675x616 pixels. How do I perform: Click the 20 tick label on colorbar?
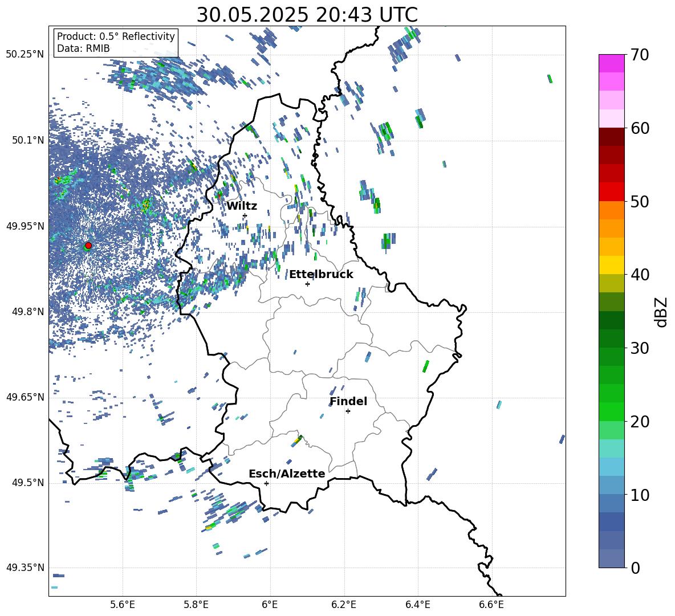point(639,421)
